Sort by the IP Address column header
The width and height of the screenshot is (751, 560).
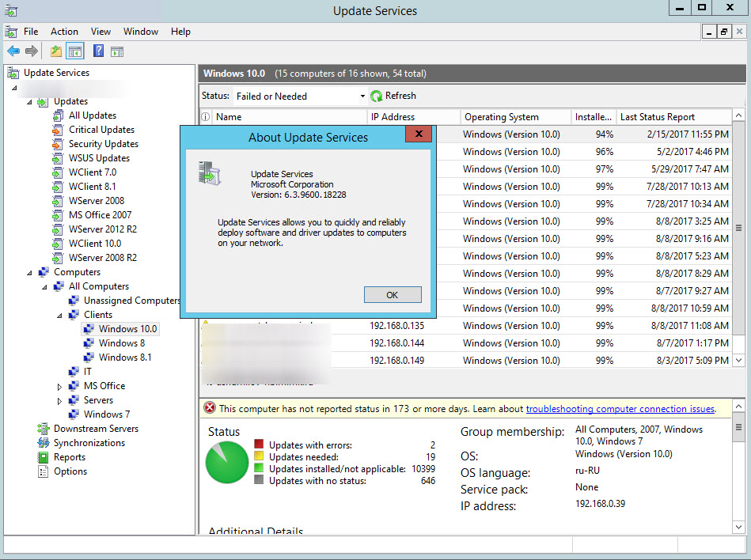pos(413,117)
